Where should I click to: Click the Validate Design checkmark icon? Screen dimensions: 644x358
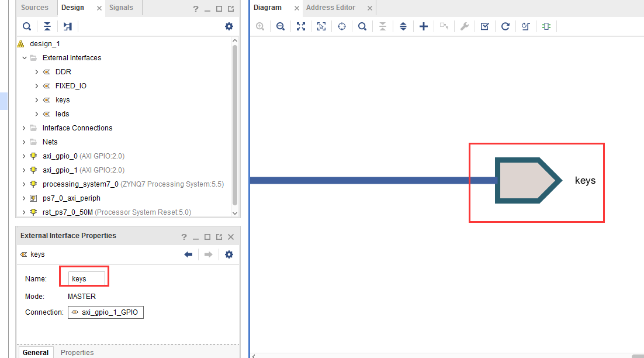click(x=484, y=26)
